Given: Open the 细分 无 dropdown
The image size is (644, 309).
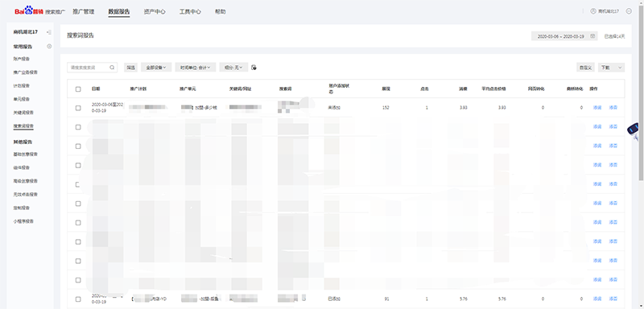Looking at the screenshot, I should click(x=233, y=68).
